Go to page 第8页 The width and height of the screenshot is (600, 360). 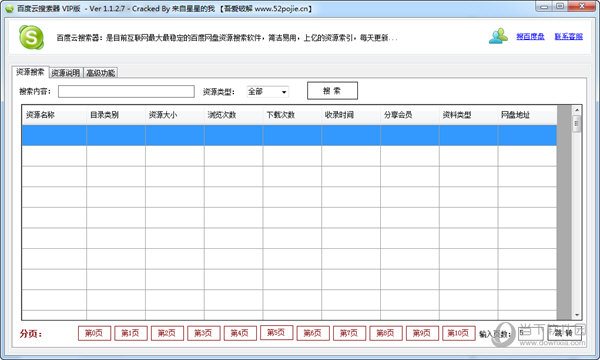tap(386, 333)
